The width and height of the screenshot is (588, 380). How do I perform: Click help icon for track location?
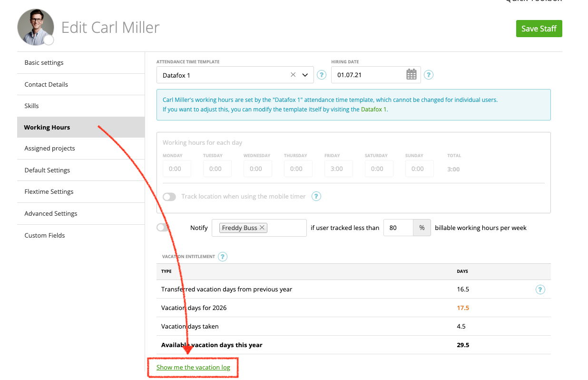tap(316, 196)
